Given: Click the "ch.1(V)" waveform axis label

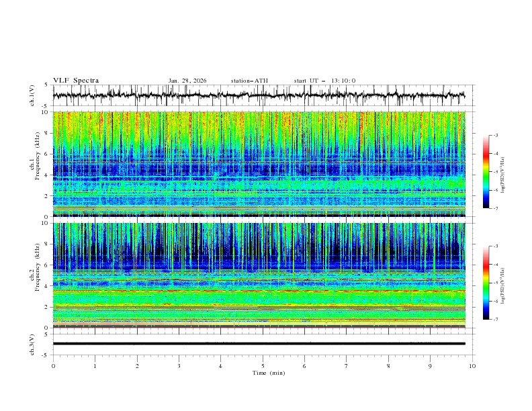Looking at the screenshot, I should pos(32,95).
